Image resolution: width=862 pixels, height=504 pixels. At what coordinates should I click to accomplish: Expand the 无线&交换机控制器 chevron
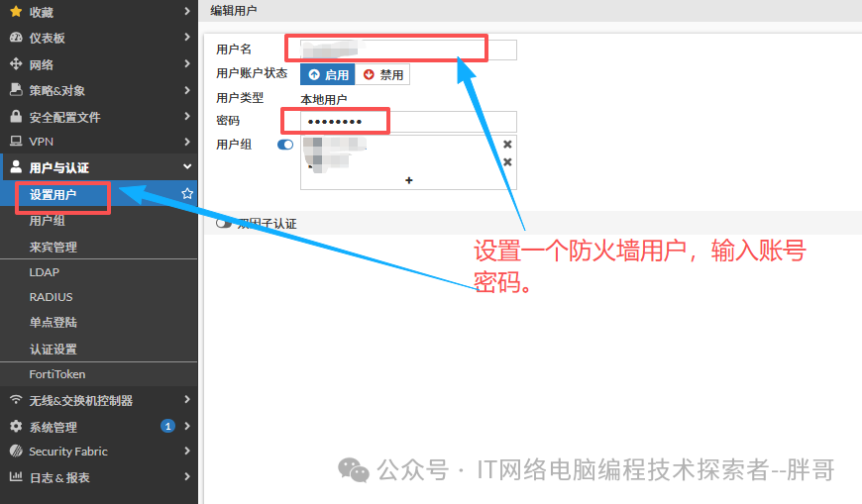(187, 399)
